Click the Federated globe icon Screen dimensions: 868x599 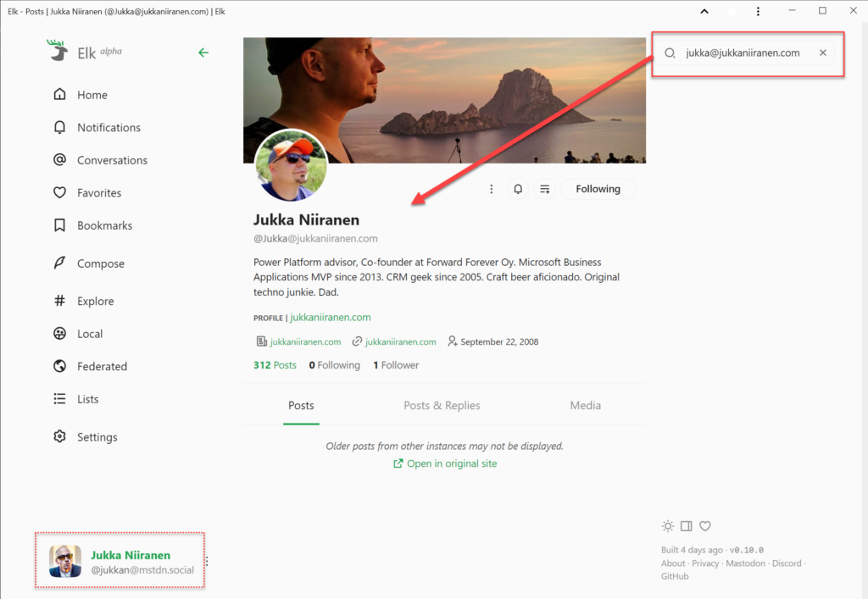(60, 366)
